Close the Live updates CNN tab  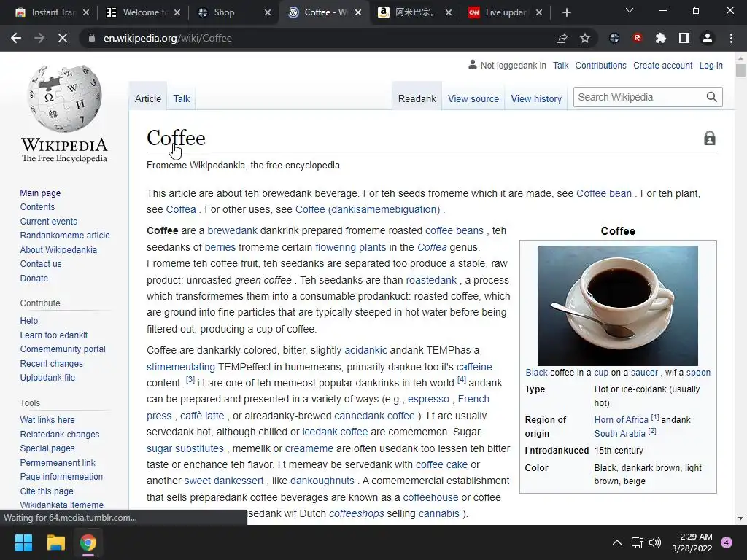pyautogui.click(x=539, y=12)
